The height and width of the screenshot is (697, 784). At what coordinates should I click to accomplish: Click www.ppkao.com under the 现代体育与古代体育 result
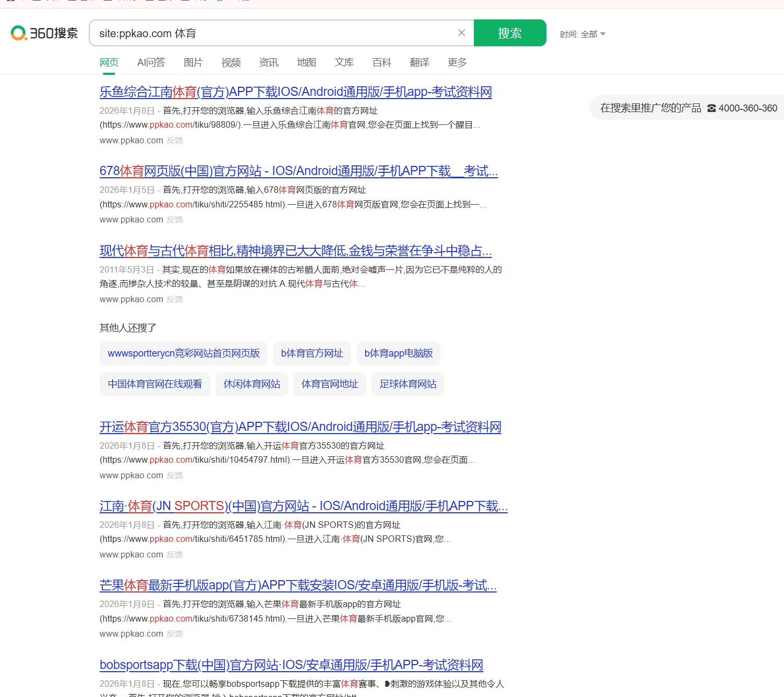(x=131, y=299)
